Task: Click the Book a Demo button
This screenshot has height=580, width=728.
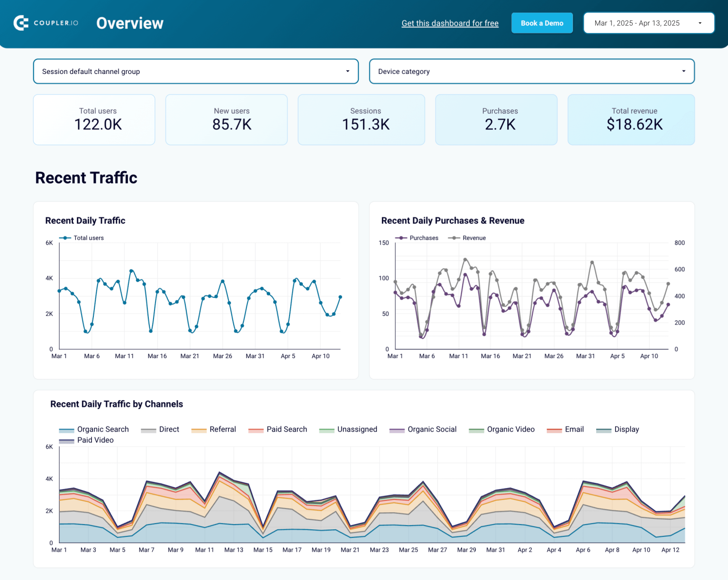Action: [542, 22]
